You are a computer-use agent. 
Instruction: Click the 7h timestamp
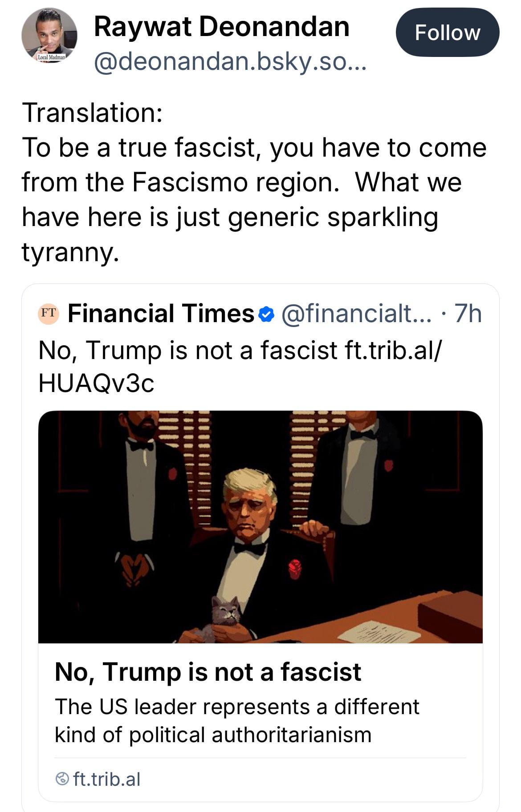(x=468, y=314)
